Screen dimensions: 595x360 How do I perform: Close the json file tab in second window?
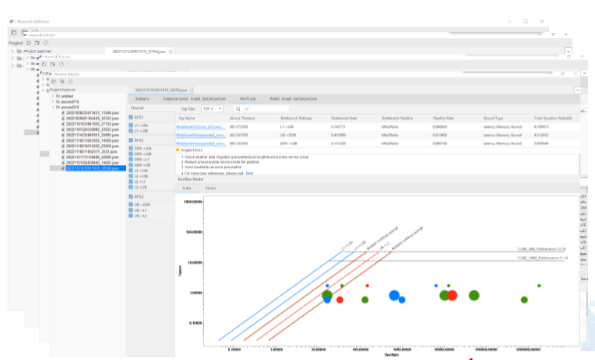(171, 52)
